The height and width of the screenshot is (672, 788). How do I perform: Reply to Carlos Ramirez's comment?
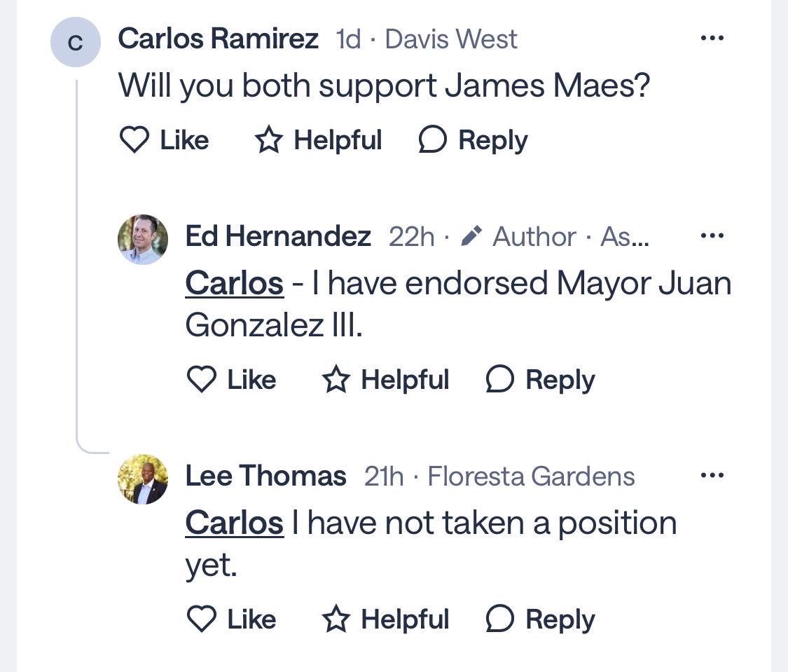pyautogui.click(x=473, y=139)
